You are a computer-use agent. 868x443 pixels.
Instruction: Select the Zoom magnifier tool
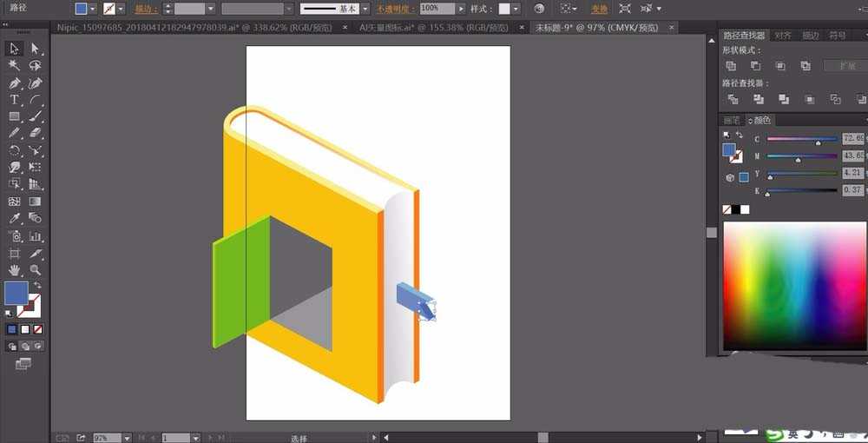click(x=36, y=270)
